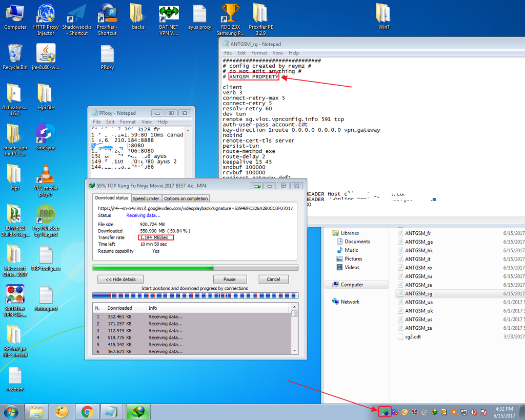Click the Google Chrome taskbar icon
Image resolution: width=525 pixels, height=420 pixels.
(87, 411)
